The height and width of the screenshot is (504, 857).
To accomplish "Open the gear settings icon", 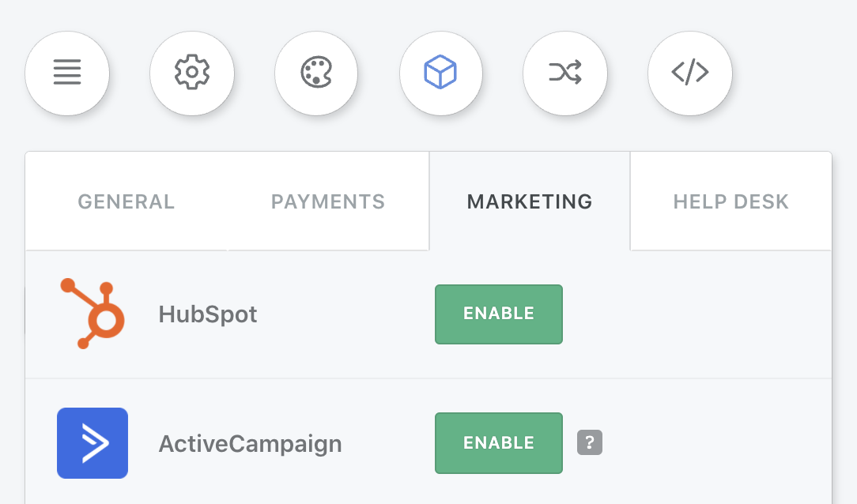I will click(x=192, y=73).
